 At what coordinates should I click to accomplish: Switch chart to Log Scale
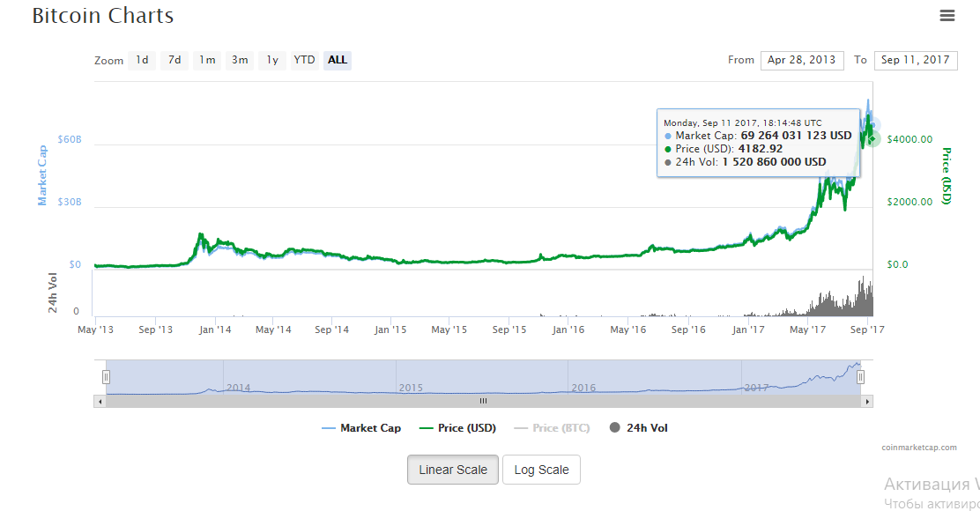pyautogui.click(x=541, y=470)
